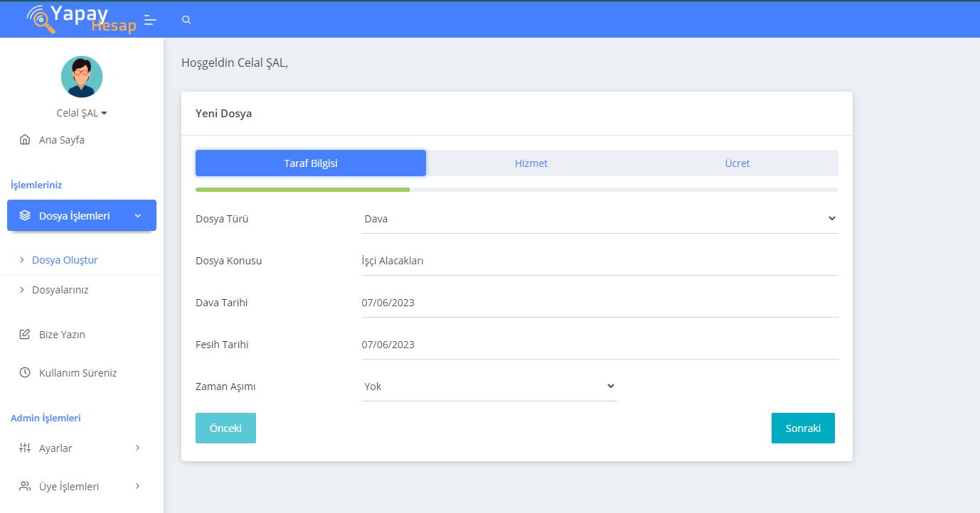
Task: Click the Kullanım Süreniz clock icon
Action: pyautogui.click(x=25, y=373)
